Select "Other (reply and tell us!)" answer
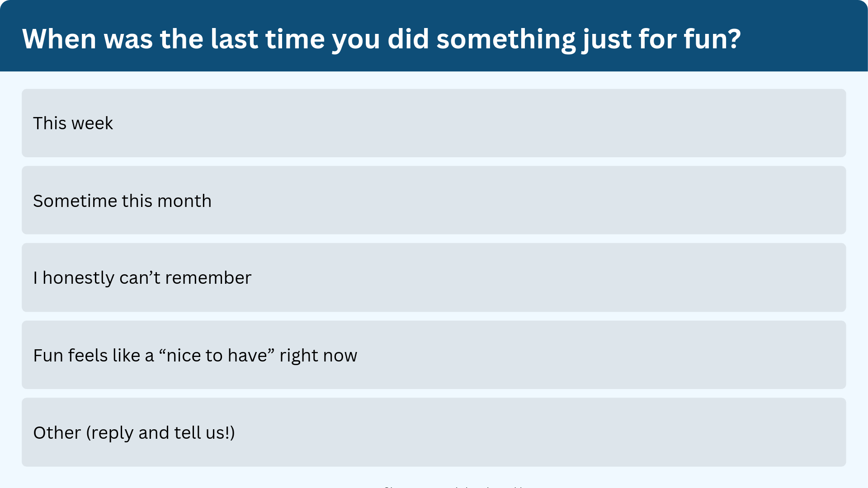The image size is (868, 488). pyautogui.click(x=434, y=432)
